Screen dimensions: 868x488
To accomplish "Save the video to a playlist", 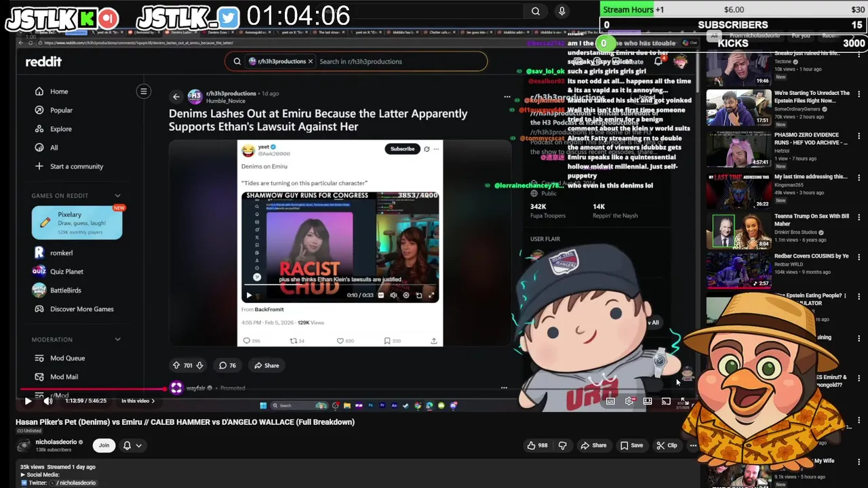I will tap(631, 445).
